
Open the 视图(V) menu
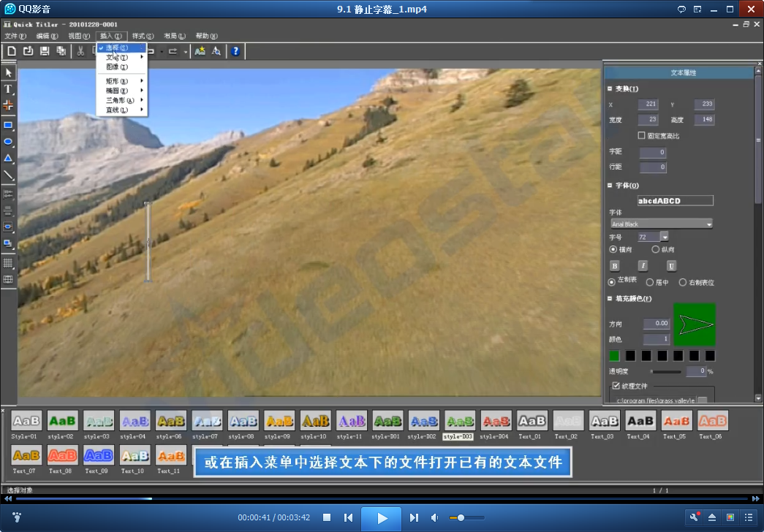pyautogui.click(x=79, y=36)
